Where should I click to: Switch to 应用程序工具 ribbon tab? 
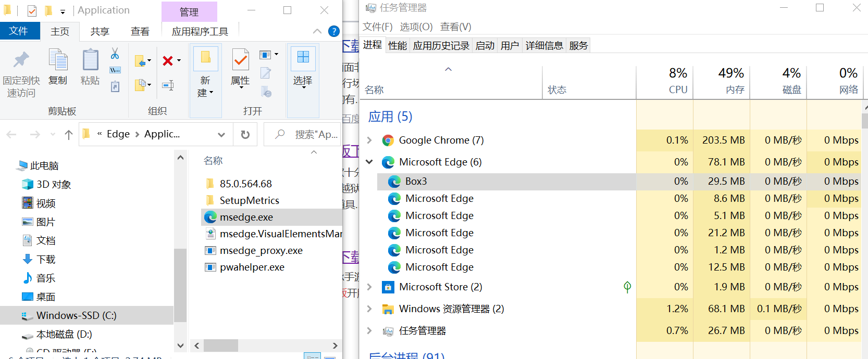pos(200,32)
